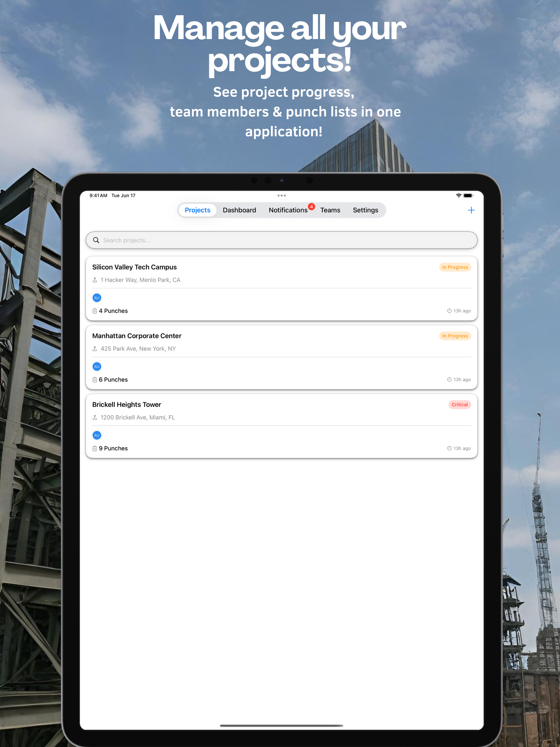
Task: Tap In Progress badge on Silicon Valley
Action: pos(455,267)
